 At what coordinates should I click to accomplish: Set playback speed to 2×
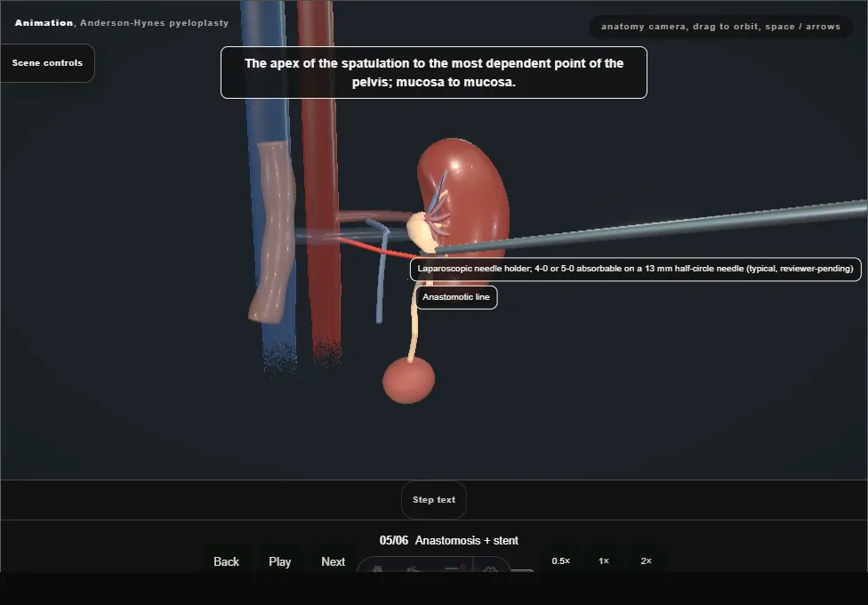646,561
